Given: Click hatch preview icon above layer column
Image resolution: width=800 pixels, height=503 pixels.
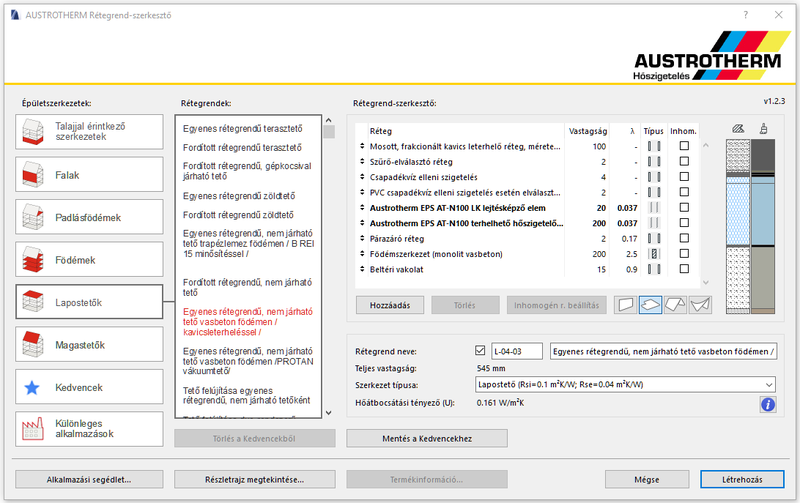Looking at the screenshot, I should [738, 129].
